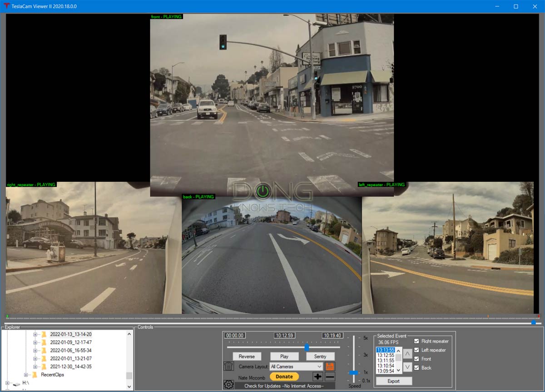Click the orange save layout floppy icon
Image resolution: width=545 pixels, height=392 pixels.
(330, 366)
